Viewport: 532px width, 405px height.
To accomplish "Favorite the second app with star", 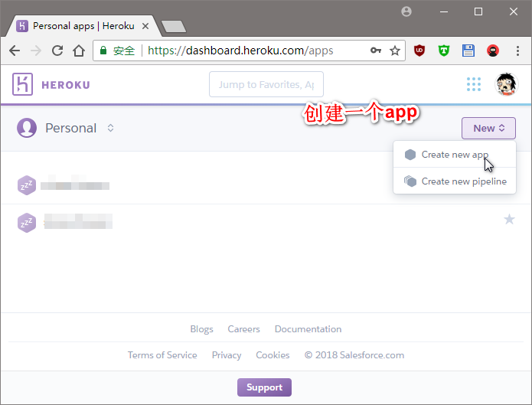I will (509, 219).
